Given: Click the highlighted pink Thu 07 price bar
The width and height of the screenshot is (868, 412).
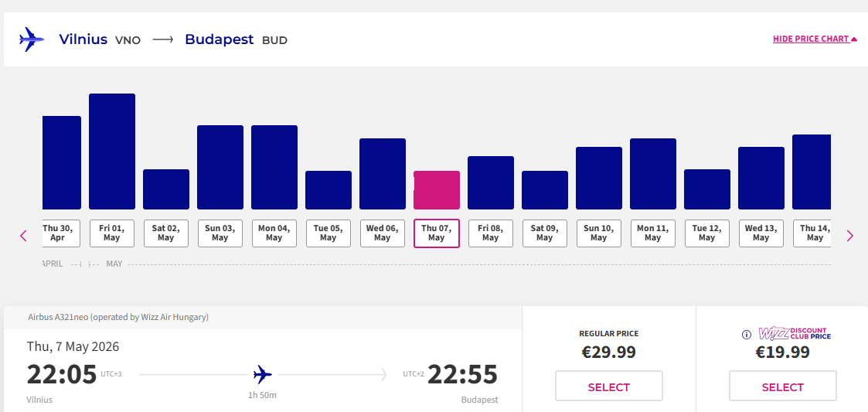Looking at the screenshot, I should pos(437,190).
